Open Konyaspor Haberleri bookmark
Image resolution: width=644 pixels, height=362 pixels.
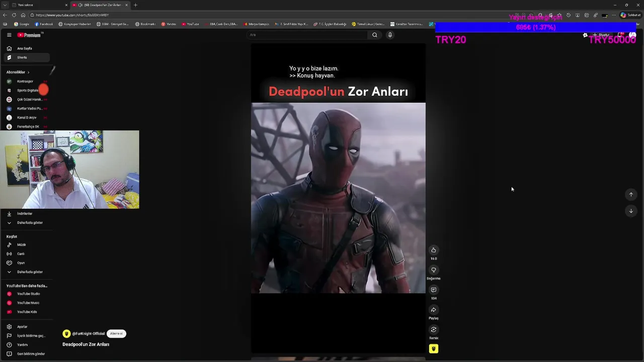75,24
